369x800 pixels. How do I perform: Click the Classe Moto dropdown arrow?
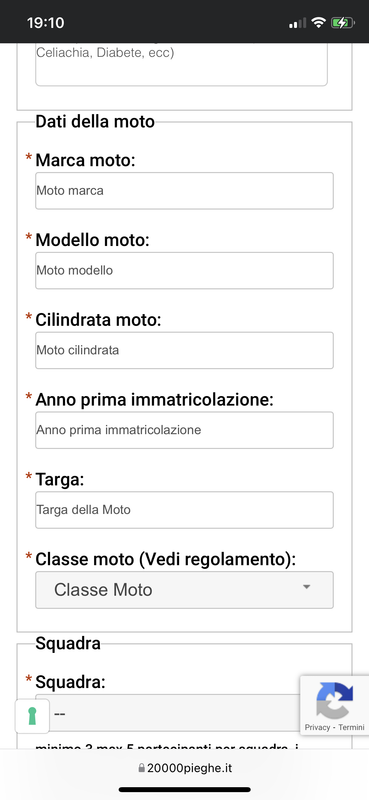click(306, 587)
